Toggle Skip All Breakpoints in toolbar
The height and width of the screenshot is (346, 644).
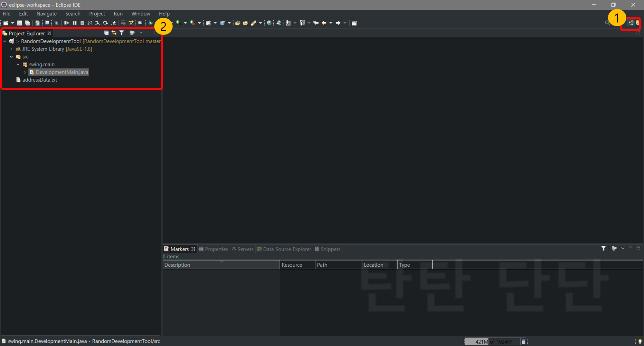pyautogui.click(x=56, y=23)
